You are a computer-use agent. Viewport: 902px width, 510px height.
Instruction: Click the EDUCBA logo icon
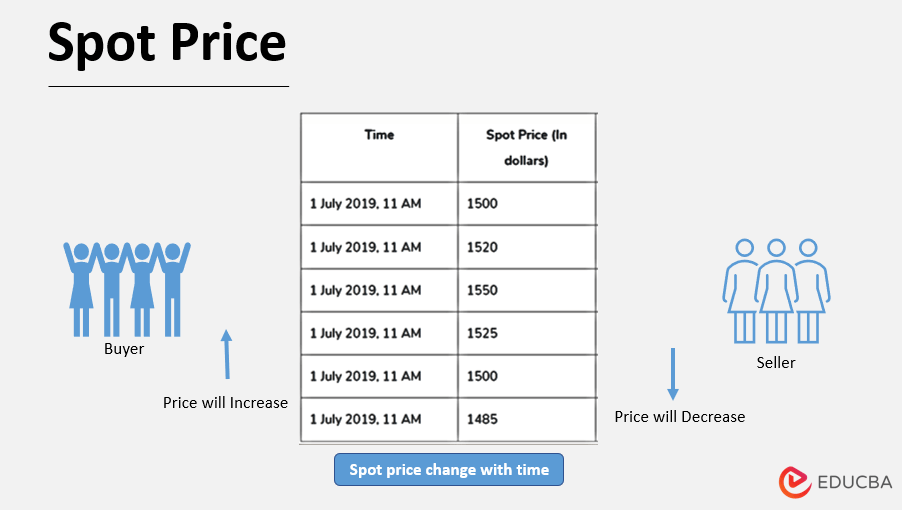pyautogui.click(x=795, y=480)
